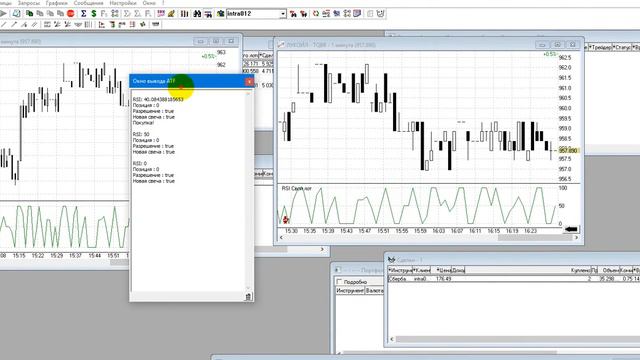Click the blue Sigma toolbar icon
The image size is (640, 360).
pyautogui.click(x=83, y=13)
